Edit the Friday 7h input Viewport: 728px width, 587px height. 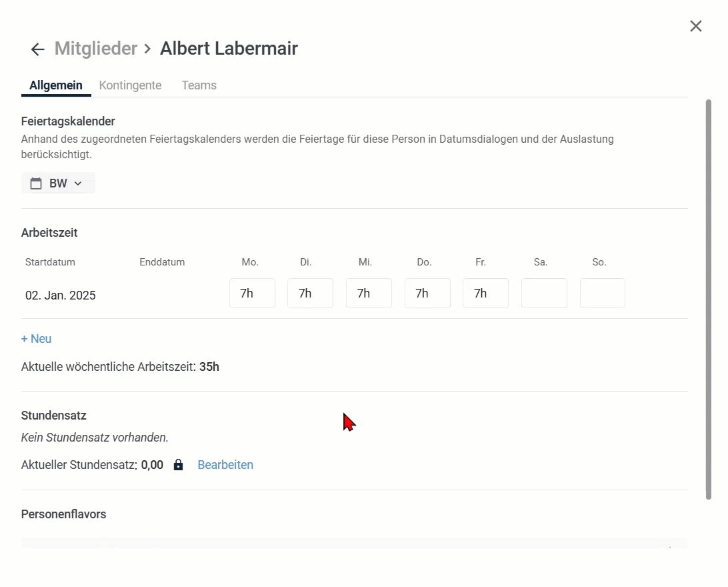pos(485,293)
